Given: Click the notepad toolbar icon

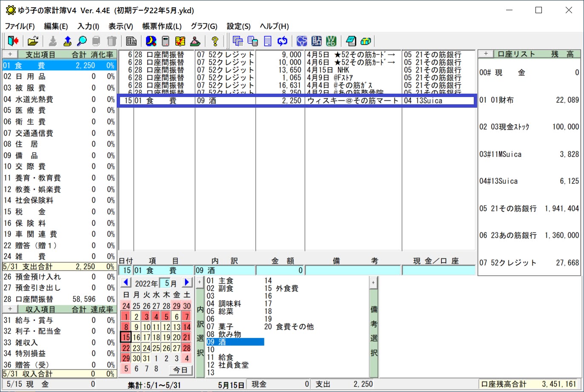Looking at the screenshot, I should pyautogui.click(x=351, y=41).
